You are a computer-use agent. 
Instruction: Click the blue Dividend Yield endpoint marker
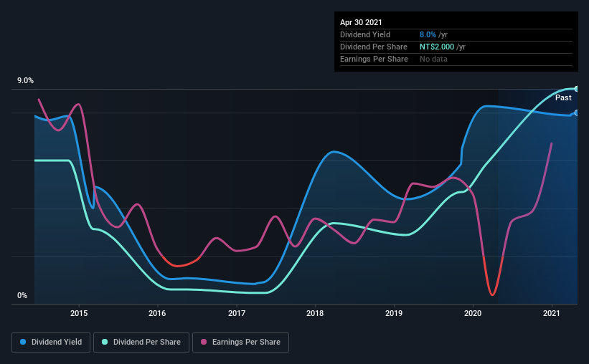tap(577, 113)
